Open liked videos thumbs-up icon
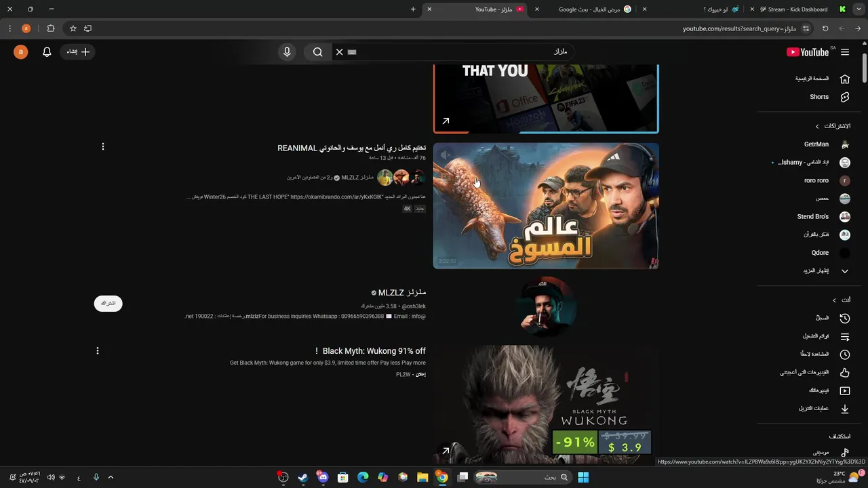Viewport: 868px width, 488px height. tap(845, 373)
